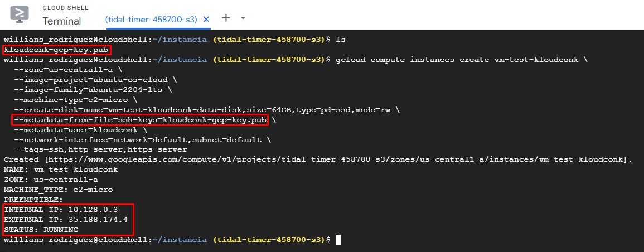Screen dimensions: 644x252
Task: Click the kloudconk-gcp-key.pub file name in ls output
Action: pyautogui.click(x=57, y=50)
